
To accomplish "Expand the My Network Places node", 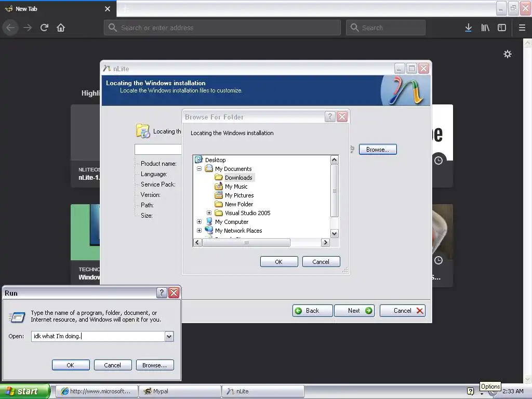I will tap(199, 230).
